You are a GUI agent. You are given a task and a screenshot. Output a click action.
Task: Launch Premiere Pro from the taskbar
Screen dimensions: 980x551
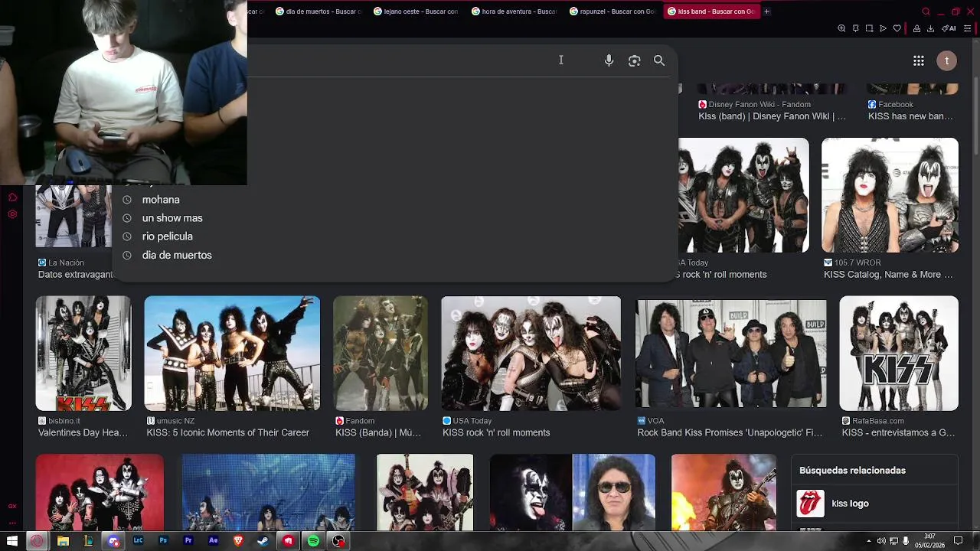click(x=188, y=541)
